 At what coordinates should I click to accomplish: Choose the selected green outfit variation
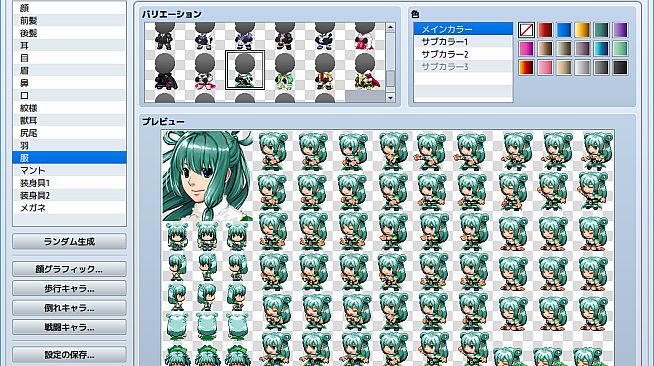tap(245, 70)
